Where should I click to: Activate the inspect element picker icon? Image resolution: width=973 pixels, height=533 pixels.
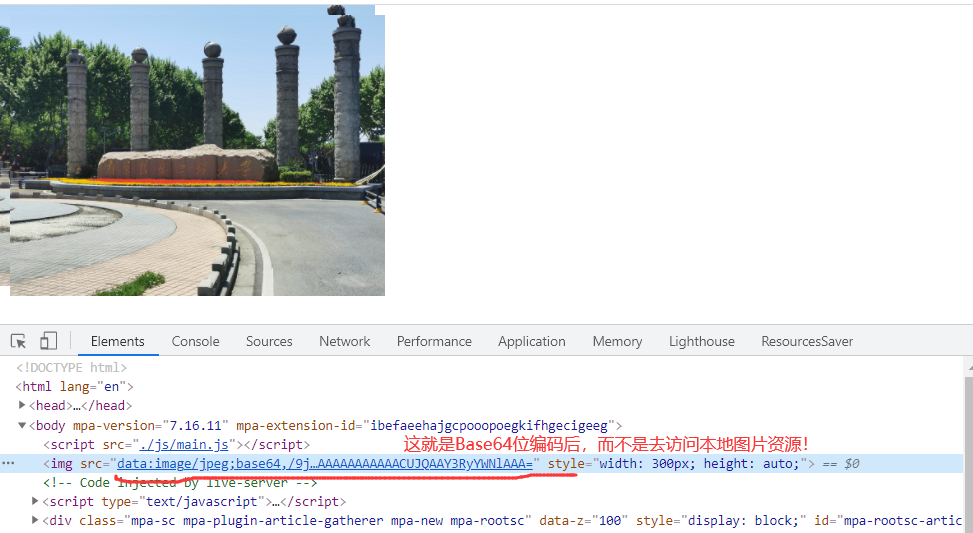(18, 341)
